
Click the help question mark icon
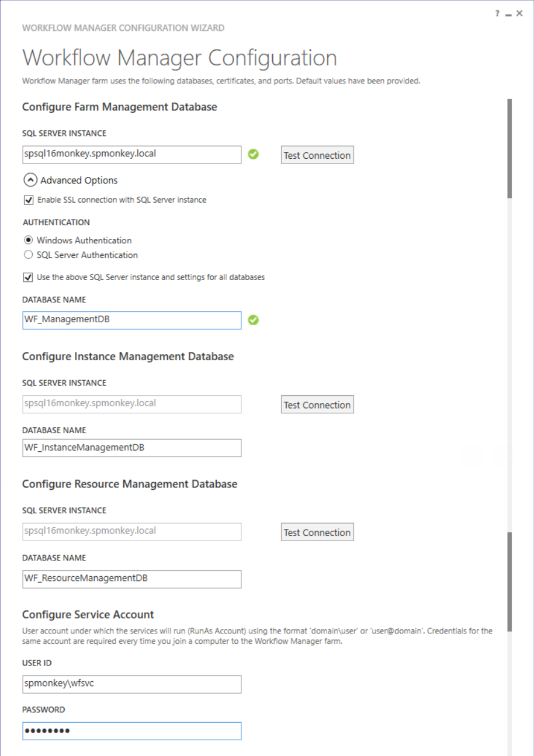[x=497, y=14]
